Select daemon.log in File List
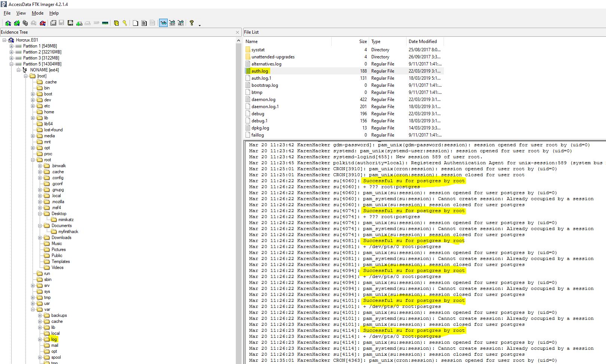Image resolution: width=606 pixels, height=364 pixels. [x=264, y=100]
